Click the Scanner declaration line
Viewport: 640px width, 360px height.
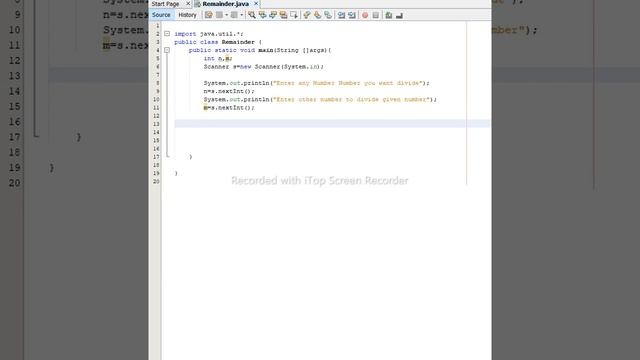[264, 67]
